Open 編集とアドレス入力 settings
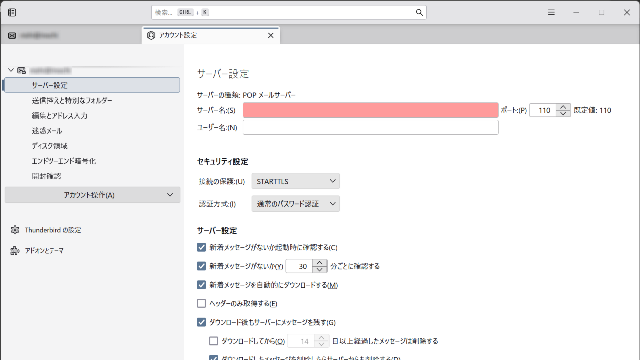The height and width of the screenshot is (360, 640). 60,116
